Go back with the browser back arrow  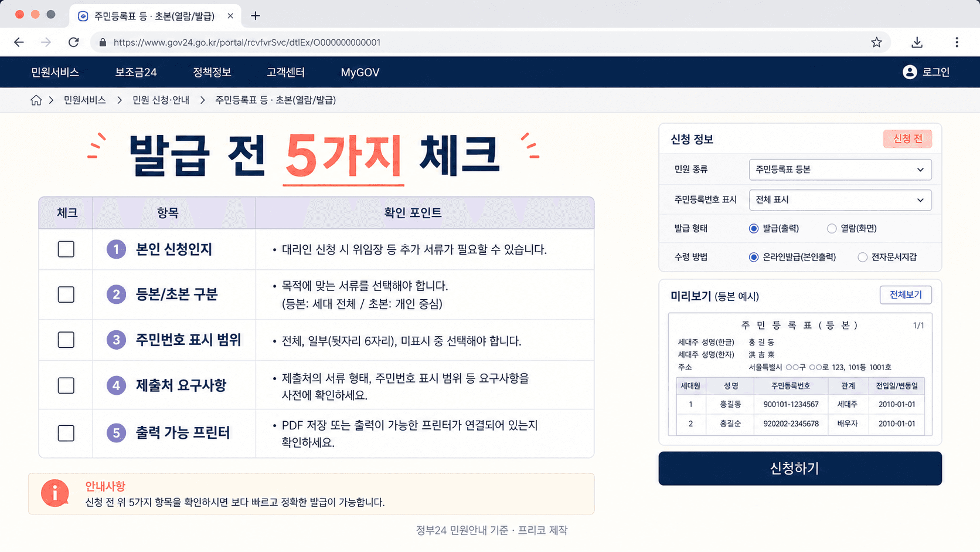coord(19,42)
